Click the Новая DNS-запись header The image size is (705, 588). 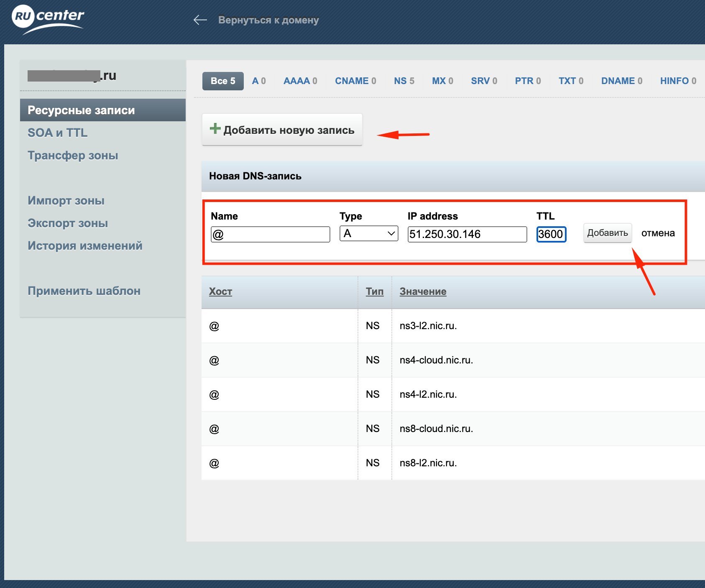[255, 176]
